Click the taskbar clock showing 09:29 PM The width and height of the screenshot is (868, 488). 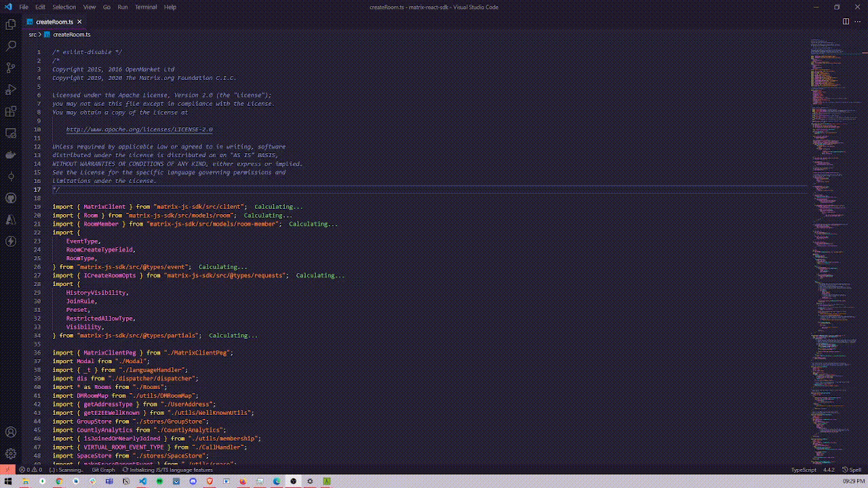[853, 481]
